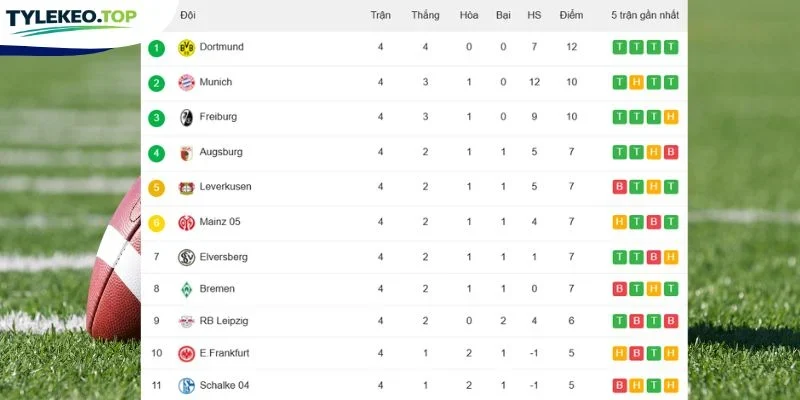Select the Elversberg club badge

[186, 257]
